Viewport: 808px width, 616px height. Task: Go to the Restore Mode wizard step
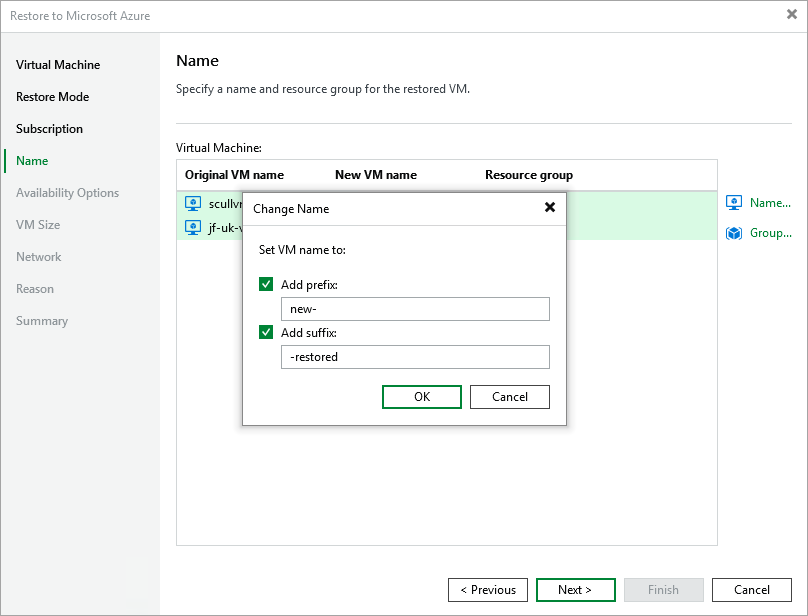click(52, 97)
